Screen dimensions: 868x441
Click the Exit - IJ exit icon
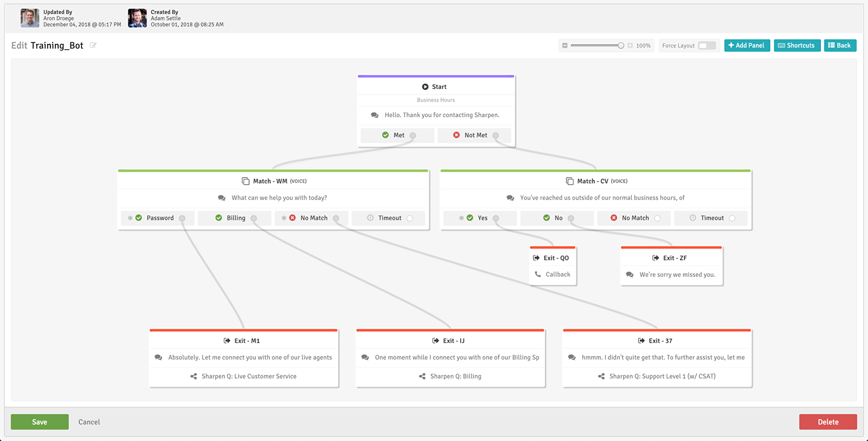435,341
